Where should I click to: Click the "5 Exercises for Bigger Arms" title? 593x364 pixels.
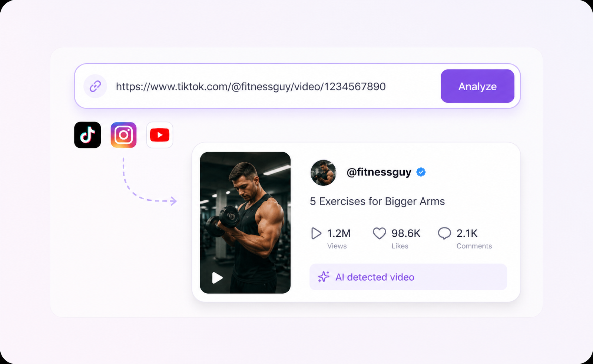377,201
